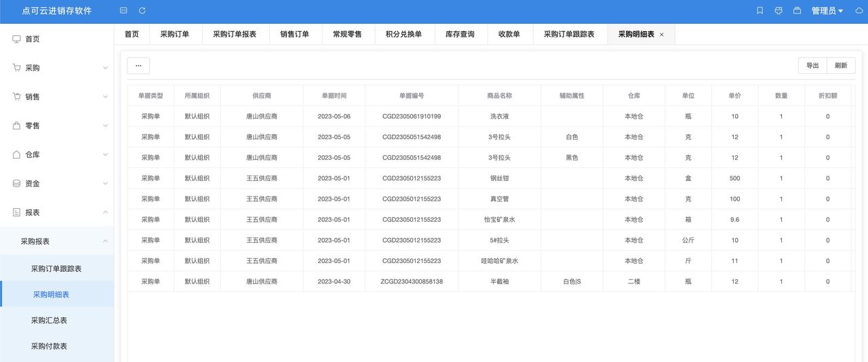Click the date 2023-04-30 cell
This screenshot has width=868, height=362.
pos(334,281)
